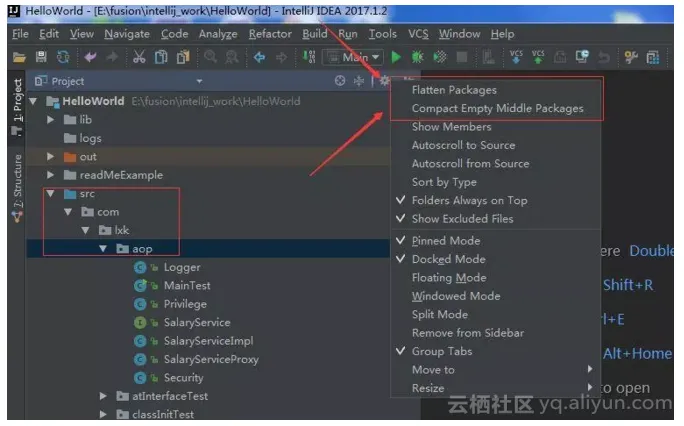Collapse the com package arrow

(x=68, y=212)
